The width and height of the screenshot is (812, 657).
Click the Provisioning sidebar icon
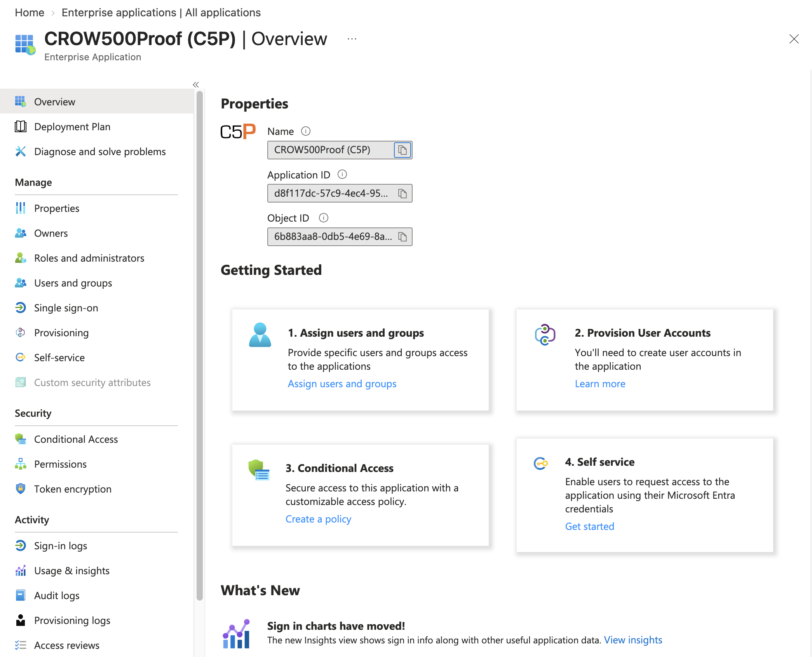pos(21,333)
